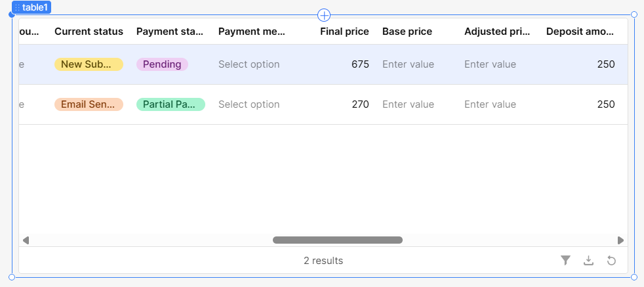The width and height of the screenshot is (644, 287).
Task: Select the New Submission status tag
Action: (89, 64)
